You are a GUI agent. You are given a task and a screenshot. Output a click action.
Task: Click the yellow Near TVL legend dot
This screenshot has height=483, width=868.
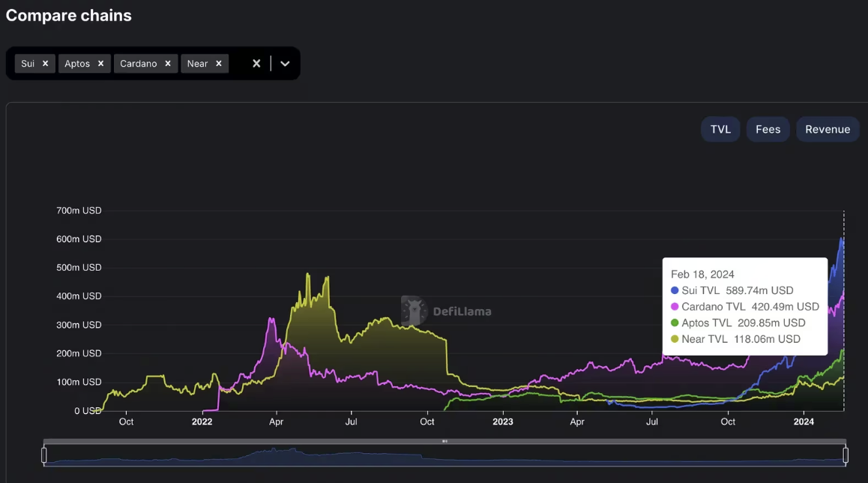[x=675, y=340]
